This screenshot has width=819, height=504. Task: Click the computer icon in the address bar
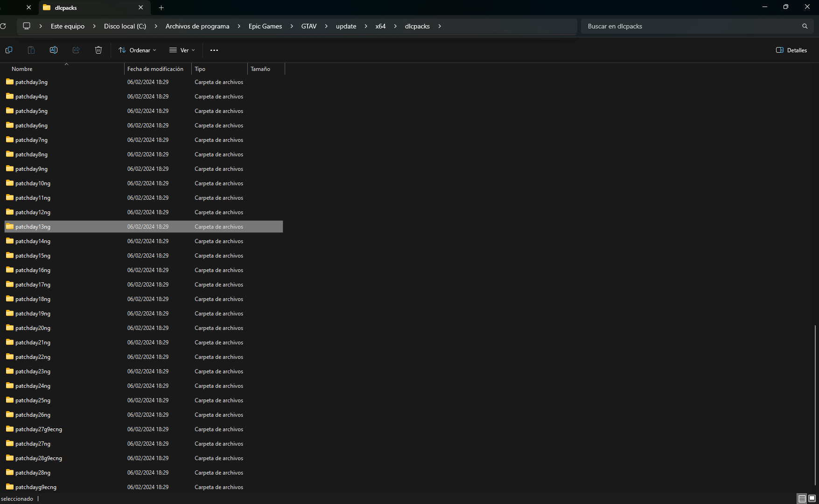click(27, 26)
